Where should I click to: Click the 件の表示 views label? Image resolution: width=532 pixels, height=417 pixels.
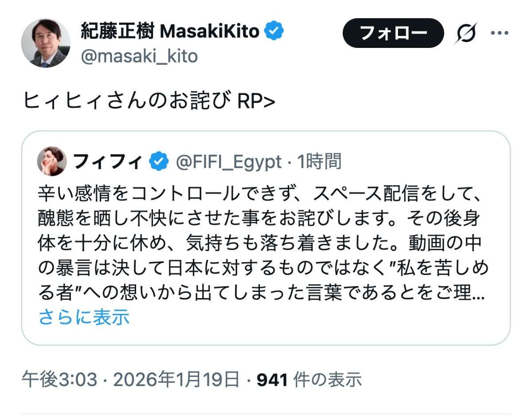coord(328,379)
